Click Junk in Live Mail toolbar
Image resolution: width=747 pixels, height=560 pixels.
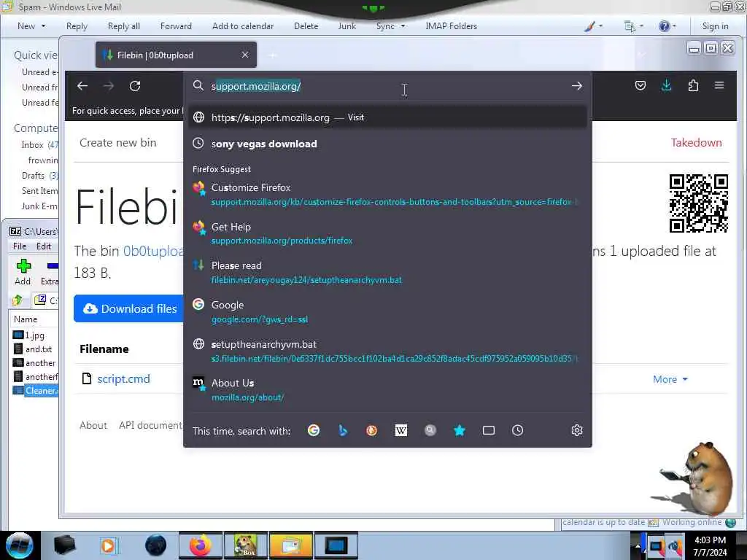click(347, 26)
